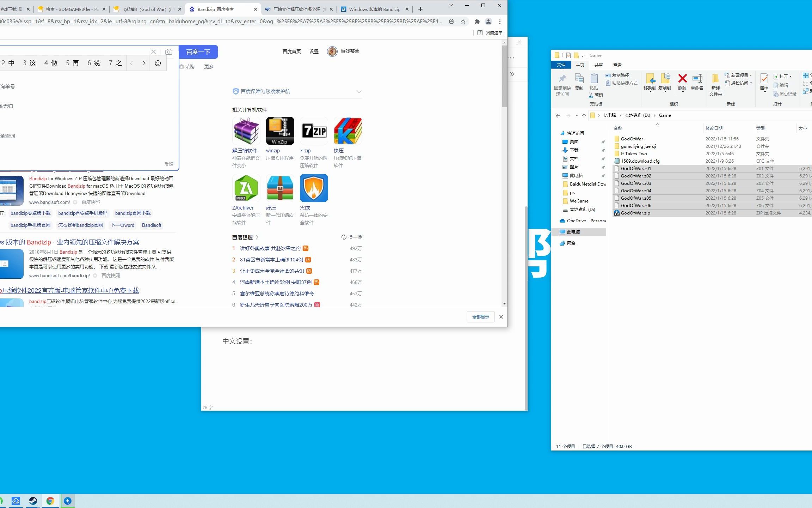Bookmark this page with the star icon
The image size is (812, 508).
(x=463, y=22)
